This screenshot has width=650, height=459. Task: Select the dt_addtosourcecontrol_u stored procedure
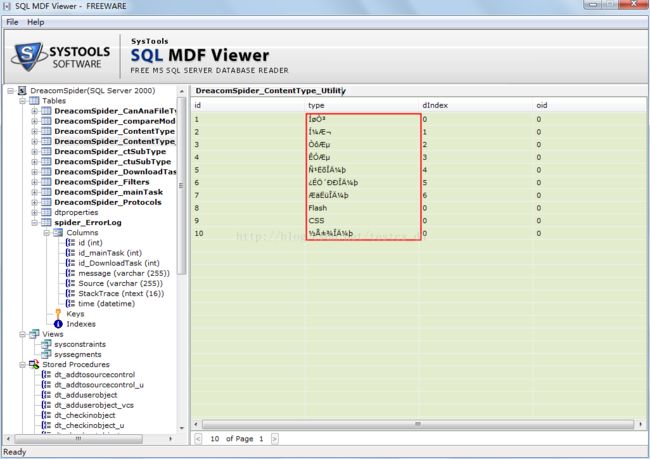(99, 385)
